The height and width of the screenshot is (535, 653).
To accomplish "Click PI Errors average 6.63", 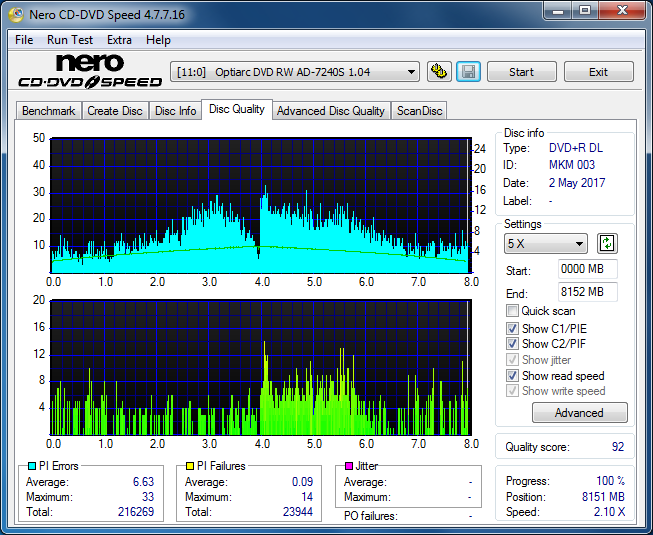I will coord(143,482).
